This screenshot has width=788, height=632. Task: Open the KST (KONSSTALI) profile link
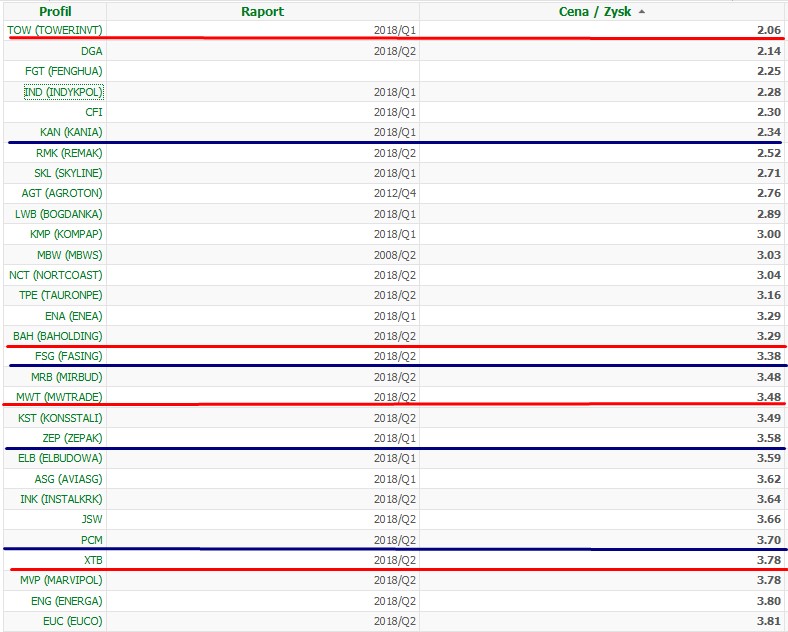pyautogui.click(x=60, y=418)
